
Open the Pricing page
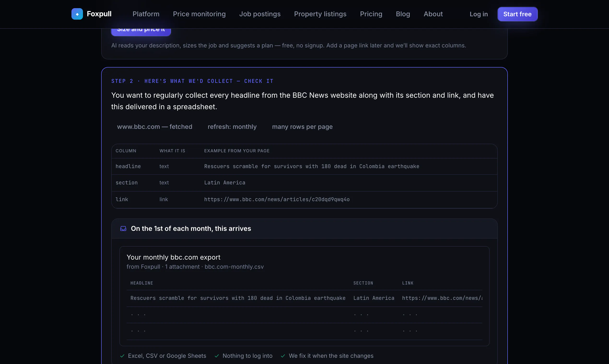(371, 14)
